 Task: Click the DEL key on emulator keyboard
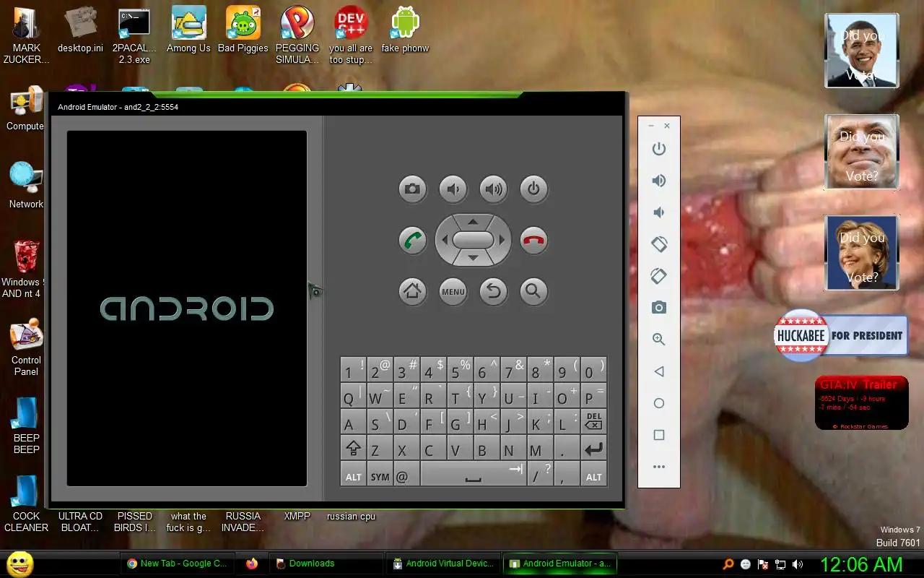(593, 422)
